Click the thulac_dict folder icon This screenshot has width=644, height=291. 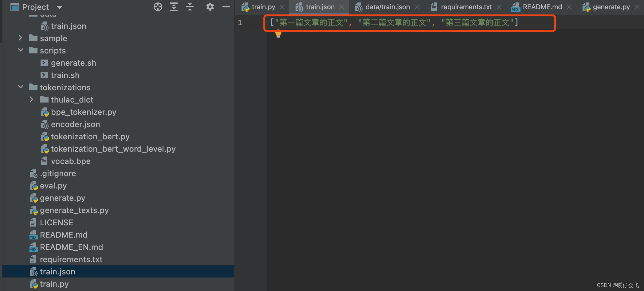click(x=44, y=99)
